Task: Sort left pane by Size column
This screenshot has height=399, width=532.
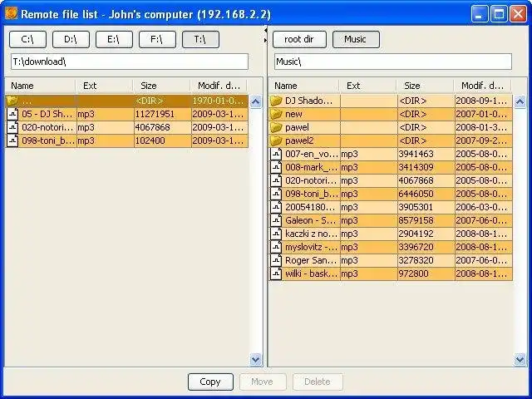Action: coord(161,86)
